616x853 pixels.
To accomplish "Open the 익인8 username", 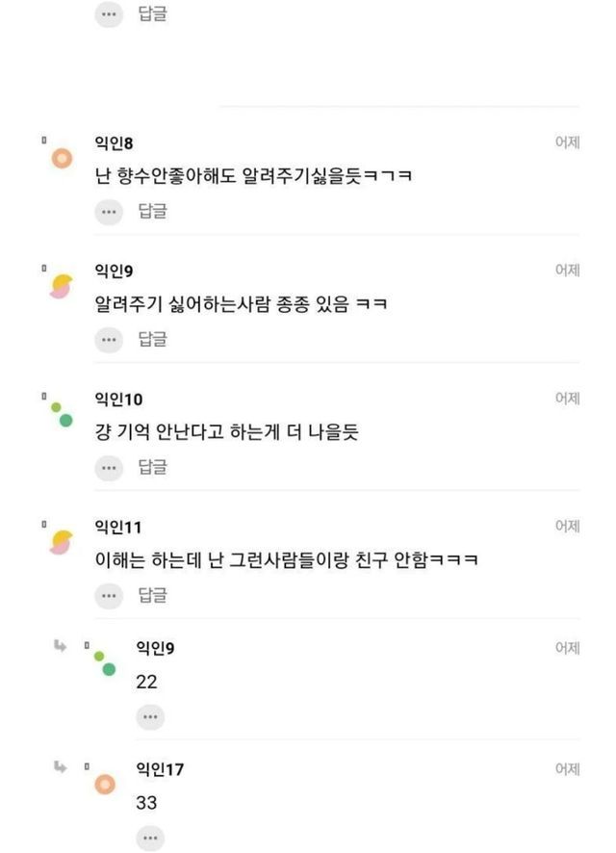I will pyautogui.click(x=114, y=143).
